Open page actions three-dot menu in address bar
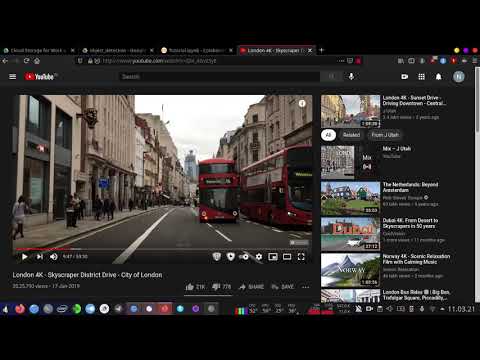Viewport: 480px width, 360px height. tap(341, 61)
